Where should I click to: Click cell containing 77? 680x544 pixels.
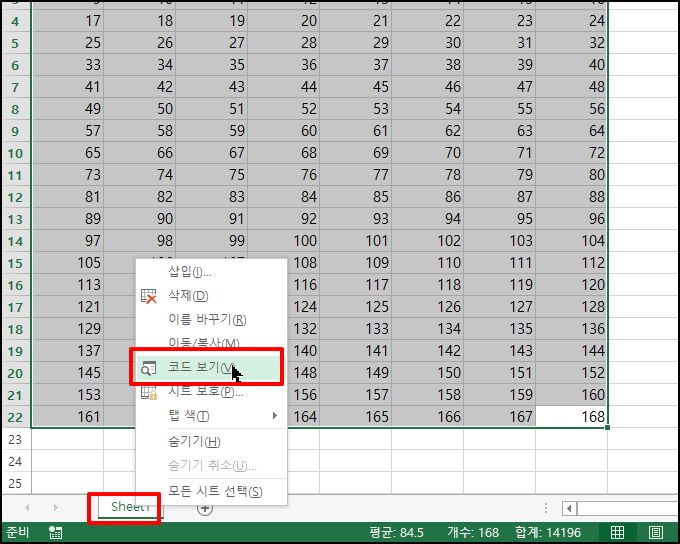[x=355, y=175]
